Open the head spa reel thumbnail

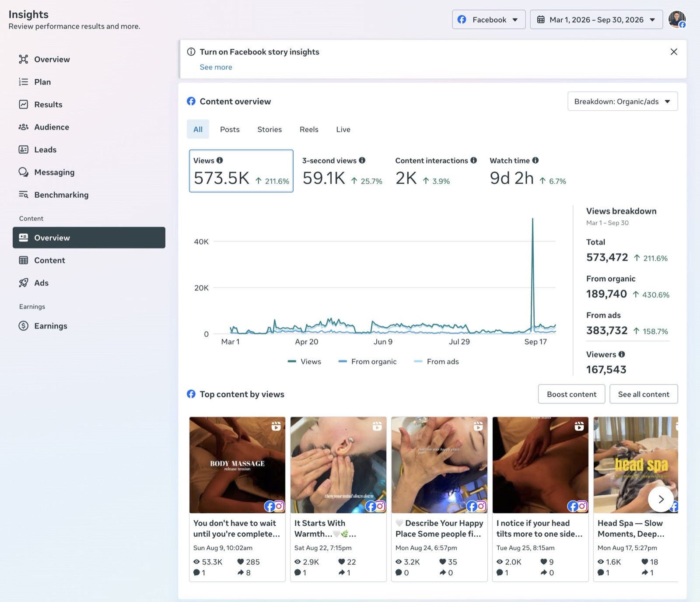point(635,465)
